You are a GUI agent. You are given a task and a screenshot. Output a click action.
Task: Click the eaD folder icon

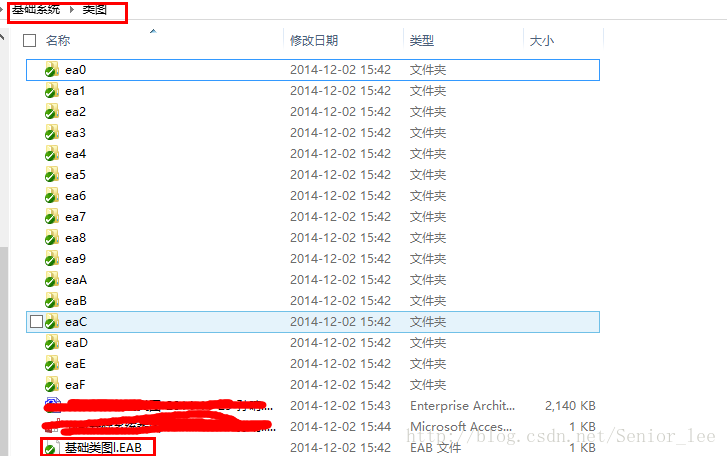click(51, 343)
